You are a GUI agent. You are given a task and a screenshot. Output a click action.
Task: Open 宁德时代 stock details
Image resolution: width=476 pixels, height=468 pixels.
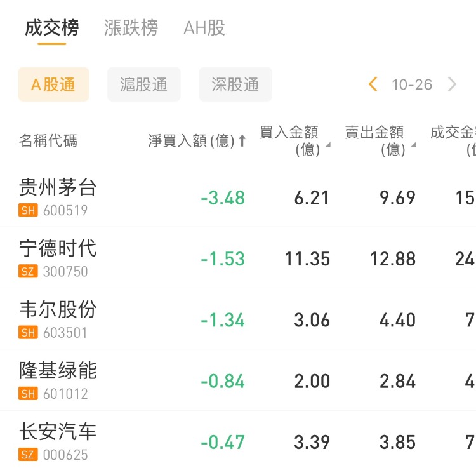[x=58, y=248]
